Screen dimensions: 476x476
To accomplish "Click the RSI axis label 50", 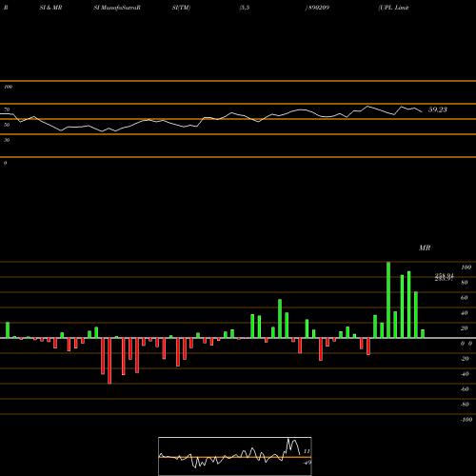I will click(x=7, y=125).
